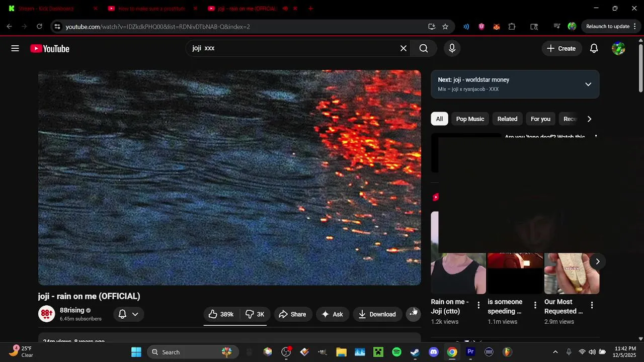The width and height of the screenshot is (644, 362).
Task: Open the pink shield extension
Action: [481, 26]
